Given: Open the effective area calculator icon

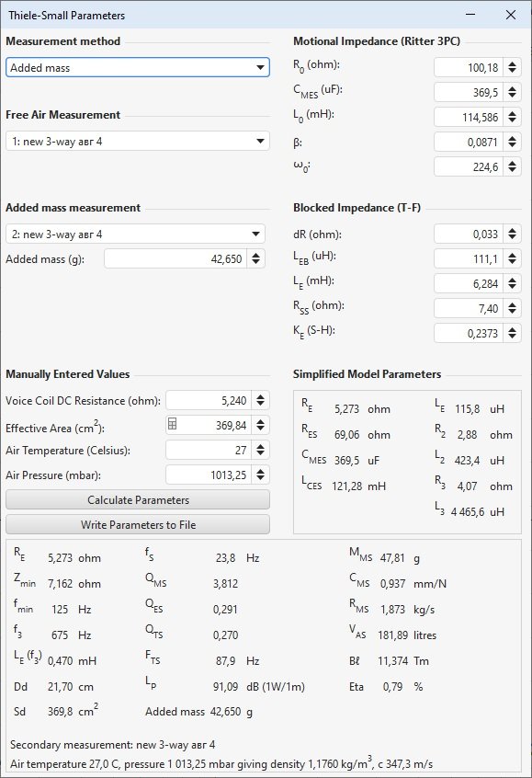Looking at the screenshot, I should tap(172, 424).
